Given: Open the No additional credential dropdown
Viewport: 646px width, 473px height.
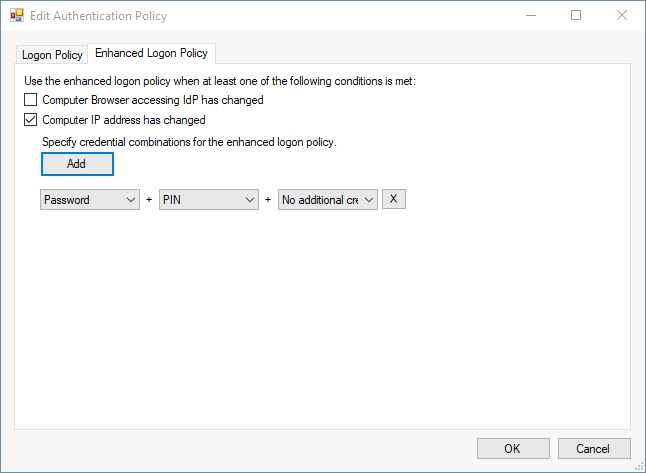Looking at the screenshot, I should coord(328,200).
